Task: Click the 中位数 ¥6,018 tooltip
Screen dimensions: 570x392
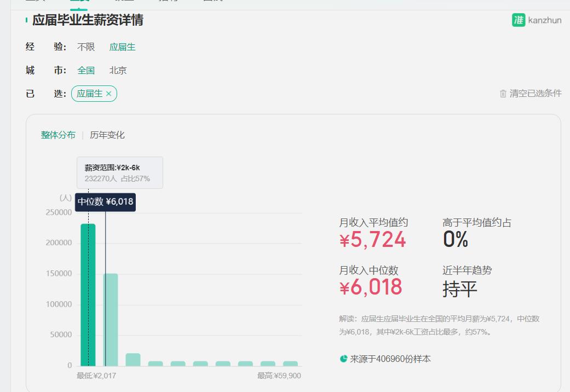Action: [105, 202]
